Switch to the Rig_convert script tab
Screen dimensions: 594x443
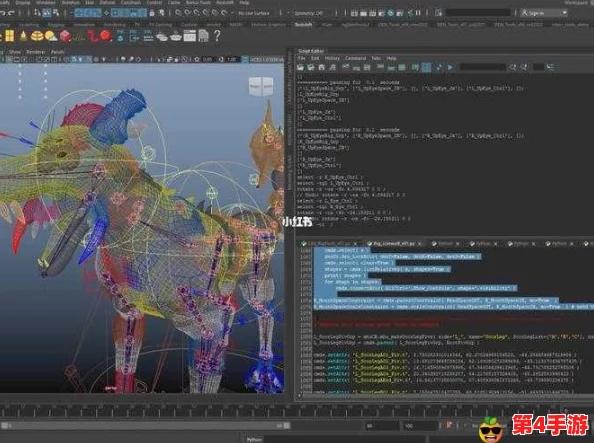(394, 244)
